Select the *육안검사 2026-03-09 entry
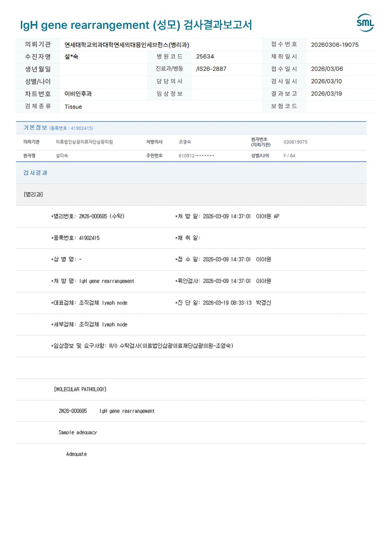Screen dimensions: 392x554 pyautogui.click(x=223, y=281)
